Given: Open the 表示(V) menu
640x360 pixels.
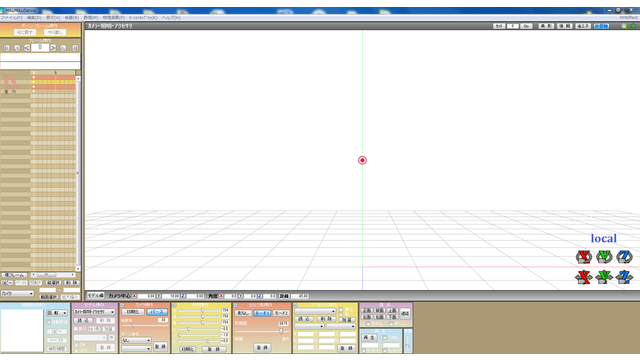Looking at the screenshot, I should (x=53, y=18).
